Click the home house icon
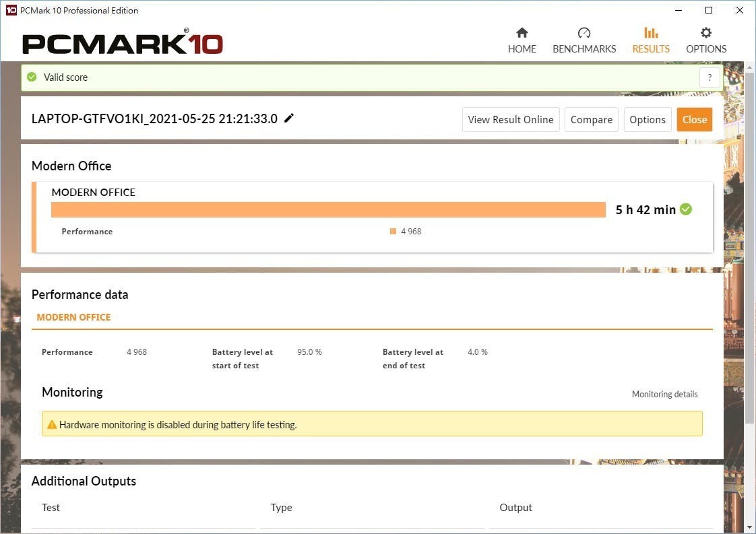The height and width of the screenshot is (534, 756). coord(522,33)
